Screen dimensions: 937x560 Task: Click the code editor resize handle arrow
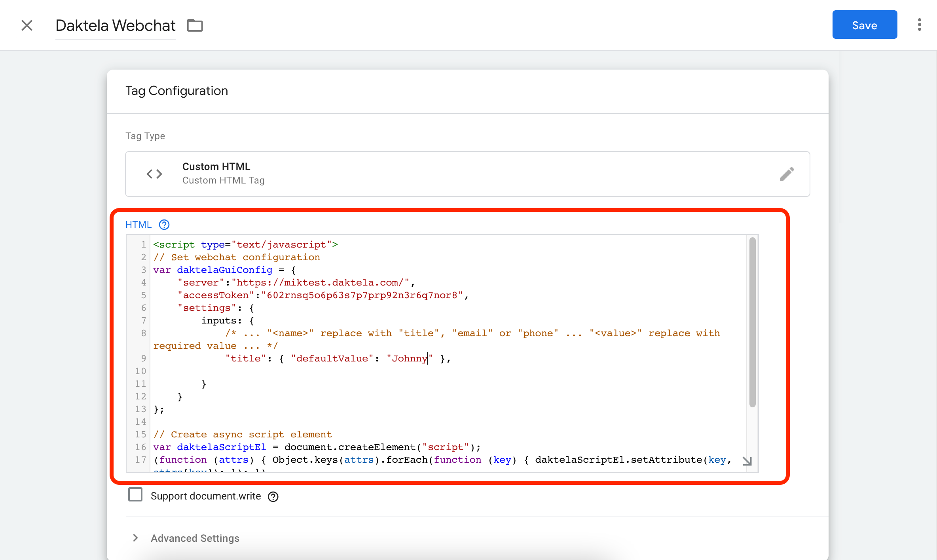point(747,461)
